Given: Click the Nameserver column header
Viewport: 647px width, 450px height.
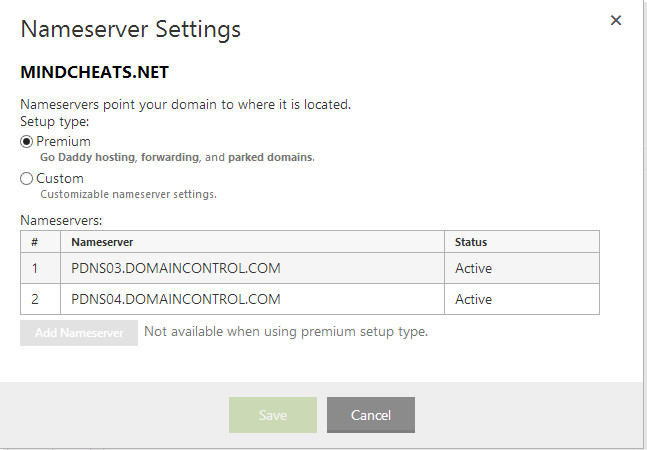Looking at the screenshot, I should pyautogui.click(x=102, y=242).
